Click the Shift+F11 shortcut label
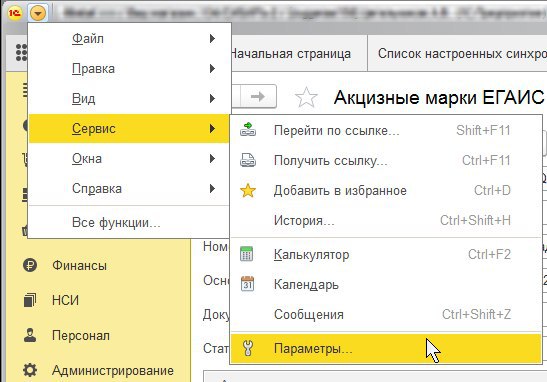 (x=483, y=130)
